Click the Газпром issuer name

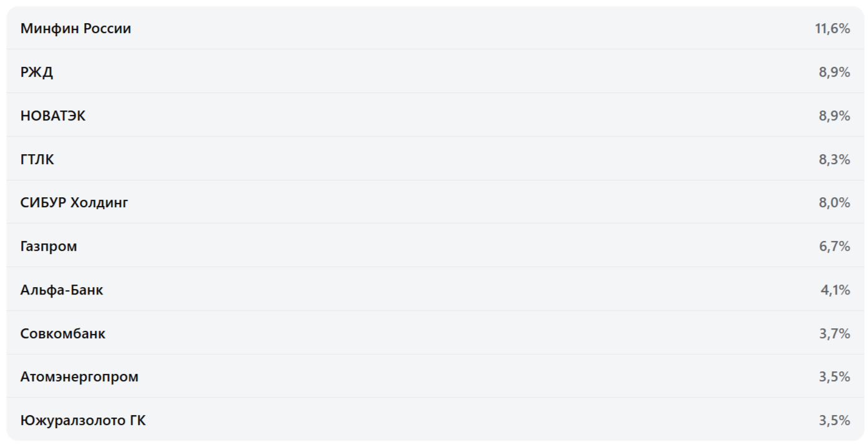(49, 246)
